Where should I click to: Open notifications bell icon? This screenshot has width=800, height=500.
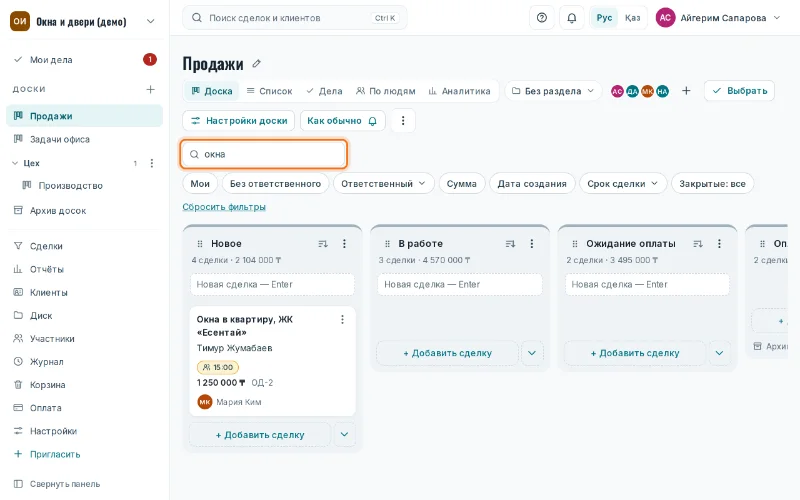pos(572,18)
